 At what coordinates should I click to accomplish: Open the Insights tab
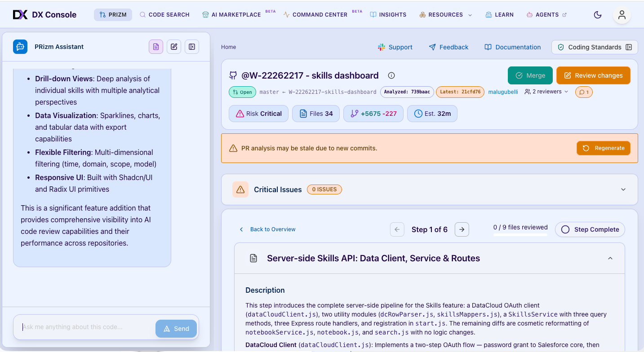[388, 15]
